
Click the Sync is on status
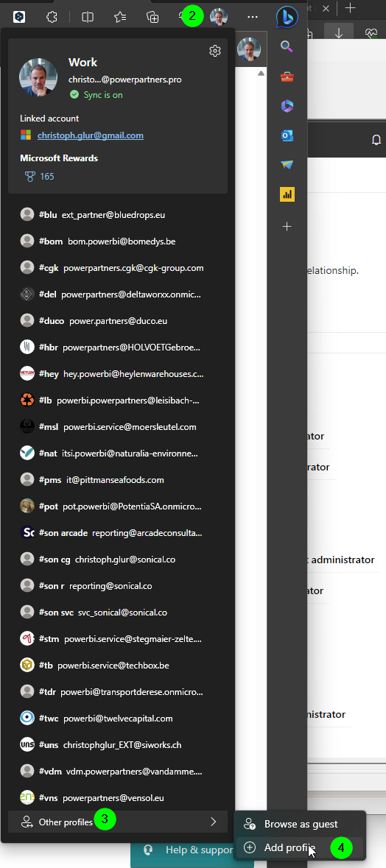[x=96, y=95]
